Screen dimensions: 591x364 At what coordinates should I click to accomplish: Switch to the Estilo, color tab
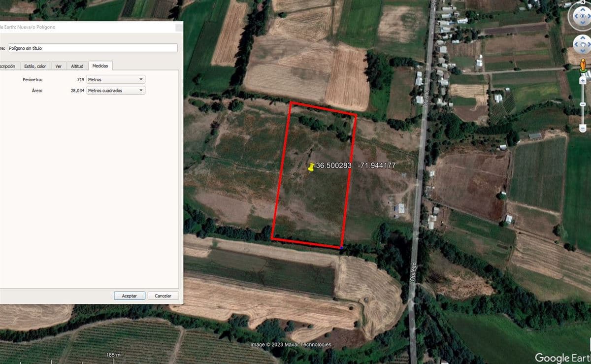pos(35,66)
